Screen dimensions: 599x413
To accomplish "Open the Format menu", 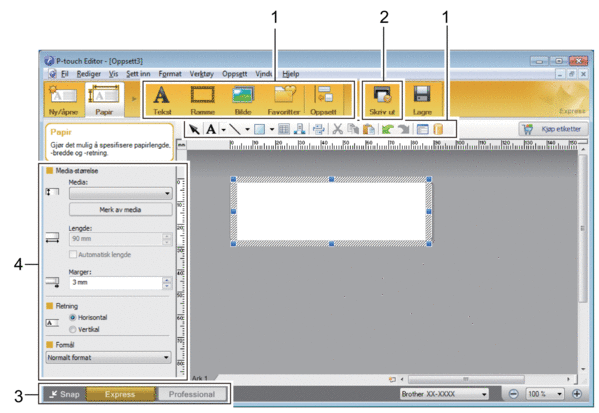I will [x=170, y=74].
